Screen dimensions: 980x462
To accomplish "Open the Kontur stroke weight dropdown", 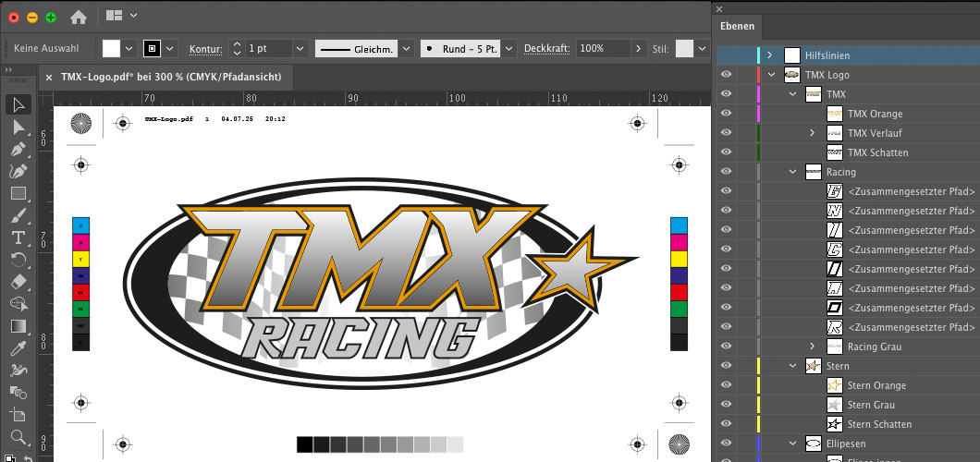I will pyautogui.click(x=300, y=48).
